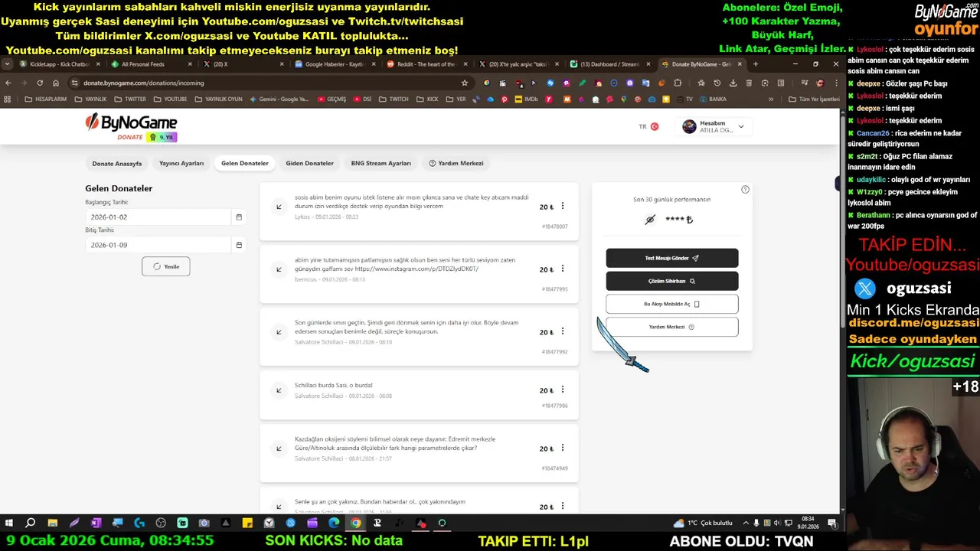Click arrow icon on 'Schillacı burda Sasi' donation
The height and width of the screenshot is (551, 980).
click(x=279, y=390)
